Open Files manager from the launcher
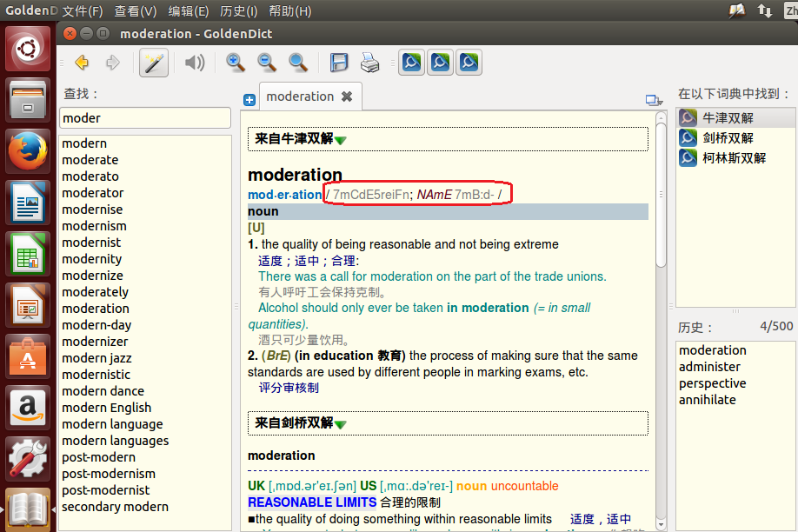 pos(28,100)
